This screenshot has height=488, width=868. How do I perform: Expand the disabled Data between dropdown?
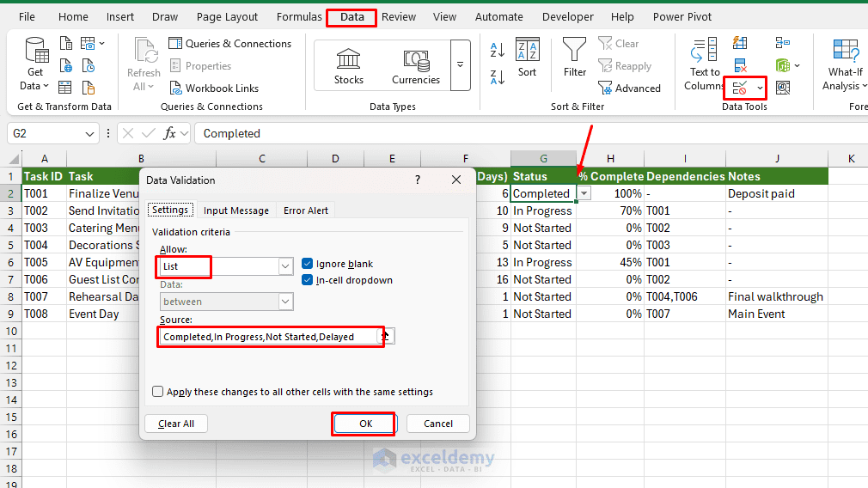[285, 302]
